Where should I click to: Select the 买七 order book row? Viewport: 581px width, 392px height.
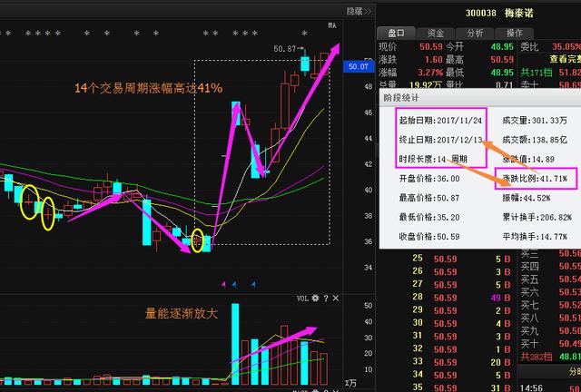click(x=551, y=305)
